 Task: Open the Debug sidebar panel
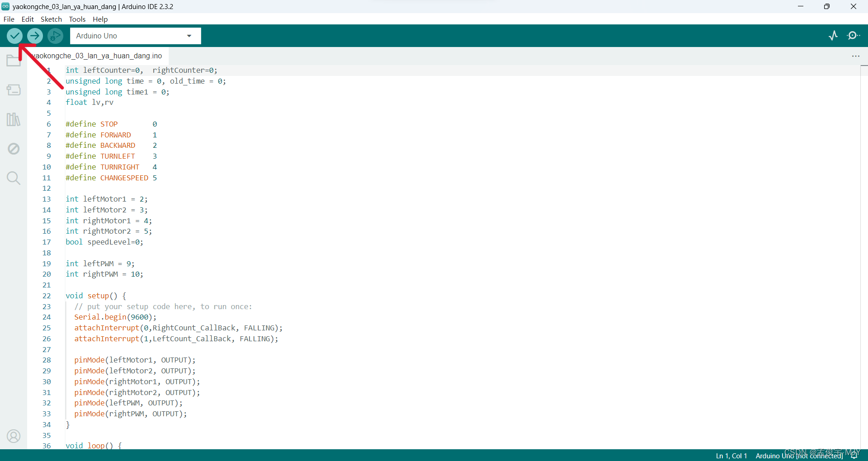pos(14,149)
